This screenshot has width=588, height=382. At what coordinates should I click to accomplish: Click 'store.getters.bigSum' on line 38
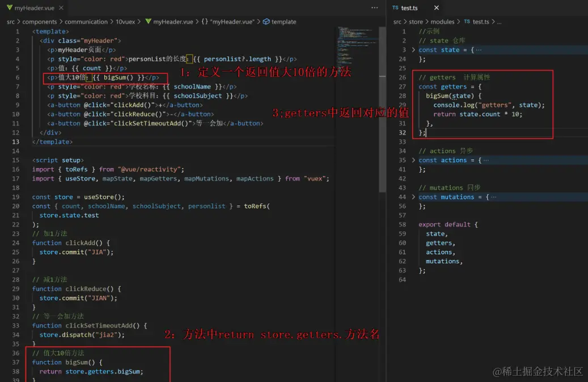103,371
